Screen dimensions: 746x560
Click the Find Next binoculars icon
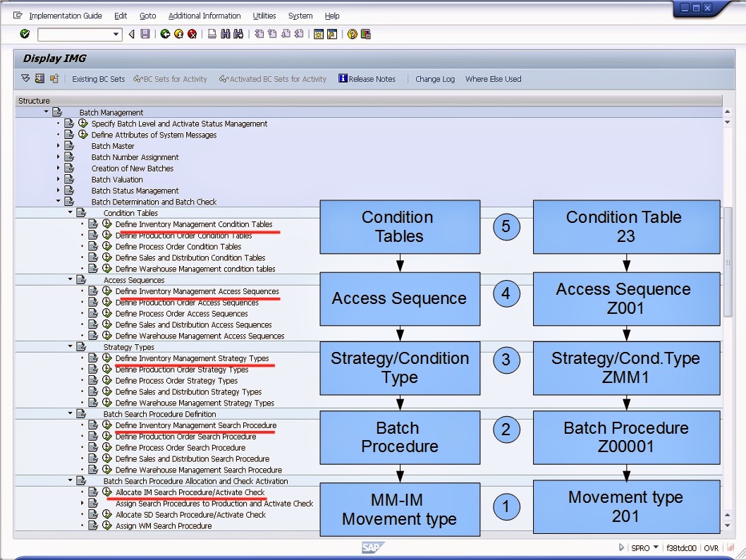click(238, 35)
